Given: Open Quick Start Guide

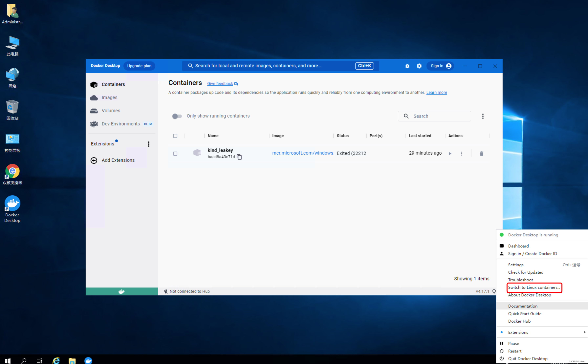Looking at the screenshot, I should 542,314.
